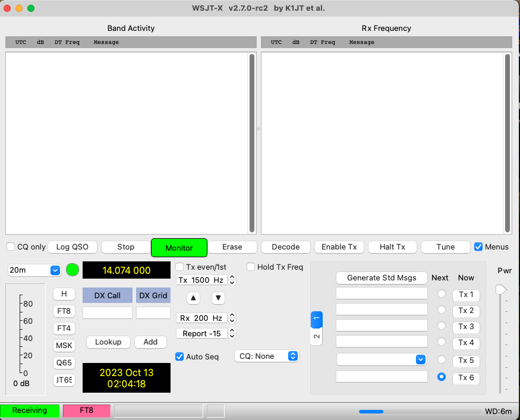The height and width of the screenshot is (420, 520).
Task: Send Tx 3 message now
Action: (466, 327)
